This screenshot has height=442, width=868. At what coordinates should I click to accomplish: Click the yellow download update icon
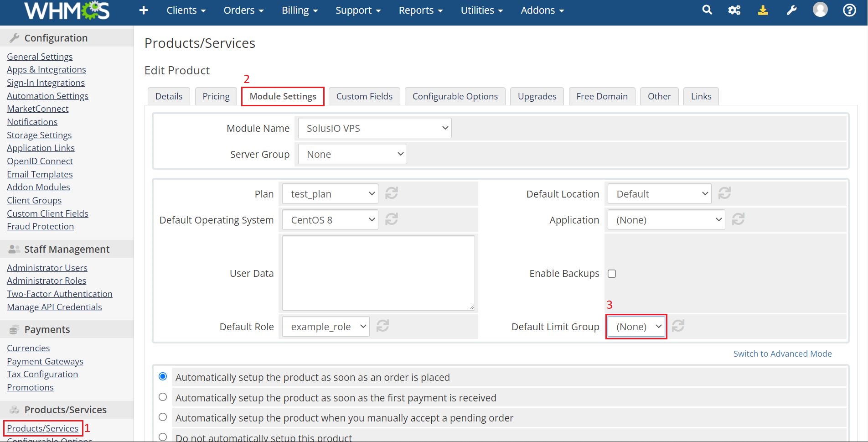click(x=763, y=10)
